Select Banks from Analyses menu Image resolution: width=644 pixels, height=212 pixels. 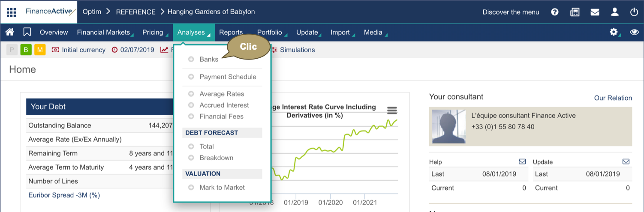(208, 60)
